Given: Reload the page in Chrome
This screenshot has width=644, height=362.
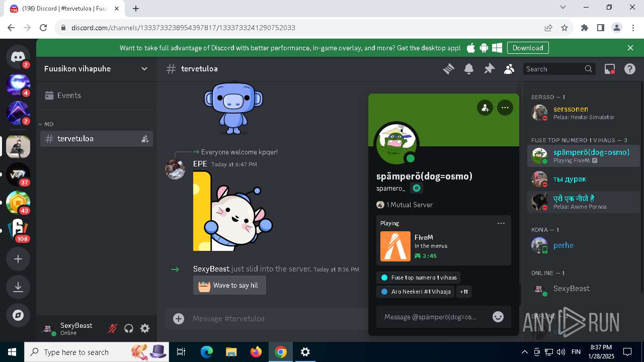Looking at the screenshot, I should [43, 28].
